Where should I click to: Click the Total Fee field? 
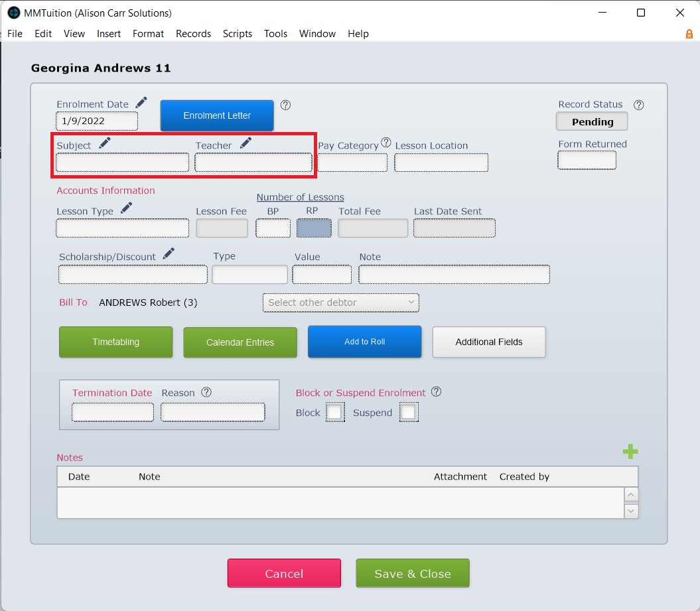[373, 228]
